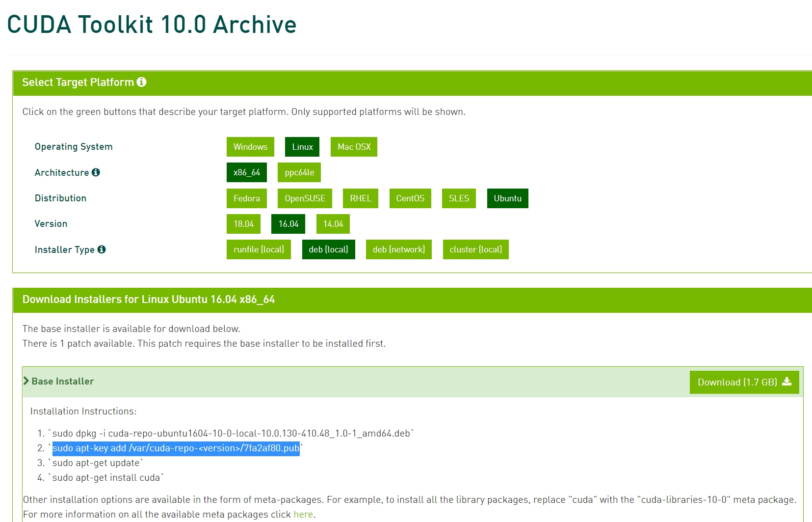Select version 18.04
The image size is (812, 522).
tap(243, 224)
